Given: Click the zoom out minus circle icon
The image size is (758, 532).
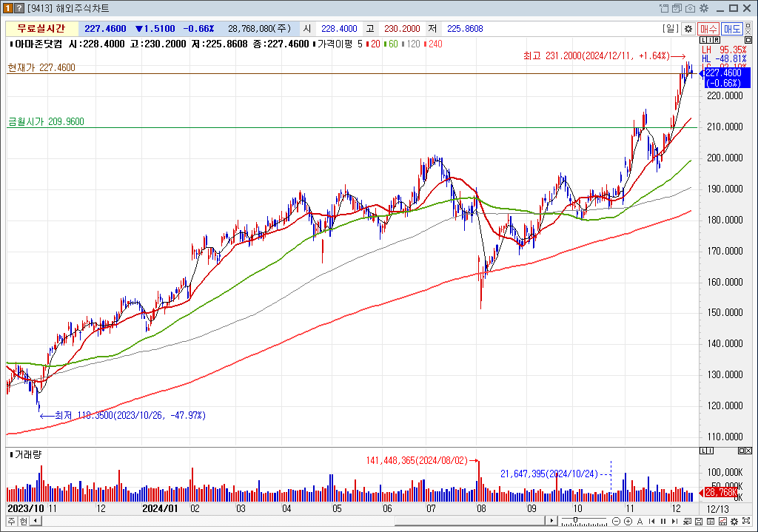Looking at the screenshot, I should (617, 522).
